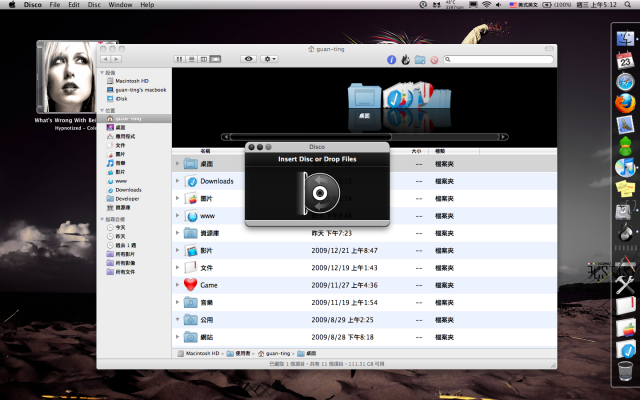Click the red Delete toolbar icon
The image size is (640, 400).
[434, 60]
